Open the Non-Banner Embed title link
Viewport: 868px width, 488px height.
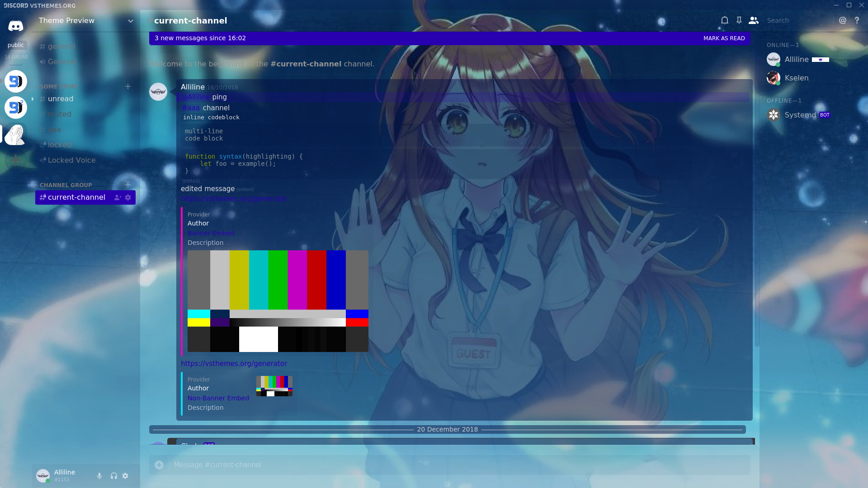[218, 398]
